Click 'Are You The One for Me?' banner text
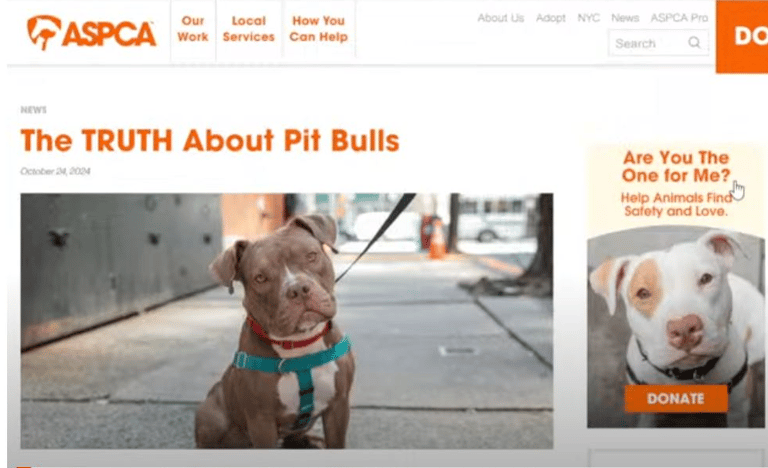 pyautogui.click(x=676, y=167)
